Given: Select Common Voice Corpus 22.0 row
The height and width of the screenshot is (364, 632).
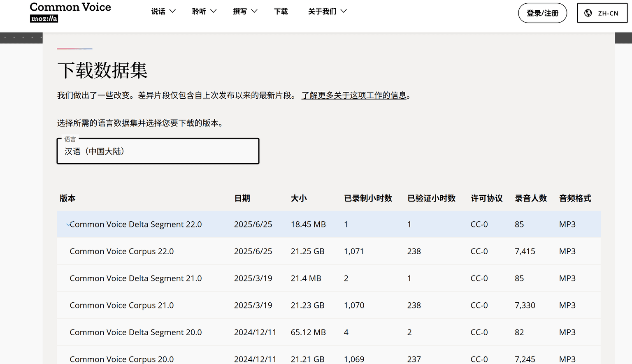Looking at the screenshot, I should click(x=329, y=251).
